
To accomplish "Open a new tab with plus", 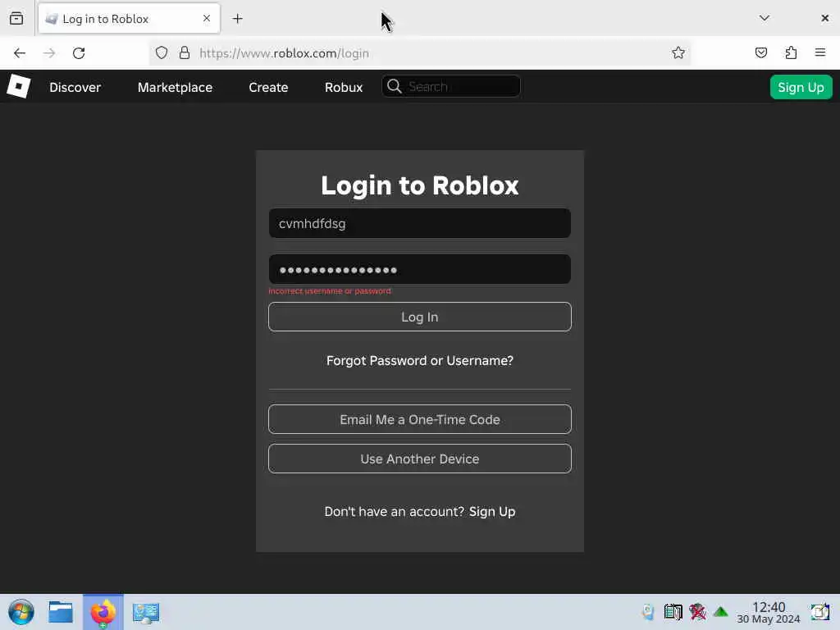I will [x=237, y=19].
